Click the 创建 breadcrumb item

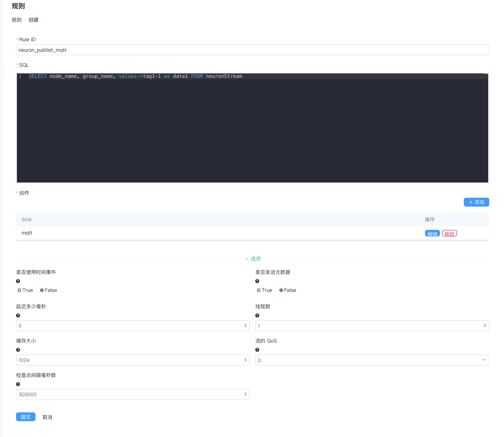34,20
